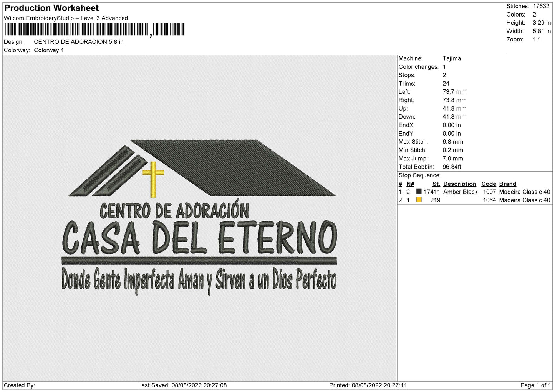Click the EndX value
555x392 pixels.
tap(452, 125)
